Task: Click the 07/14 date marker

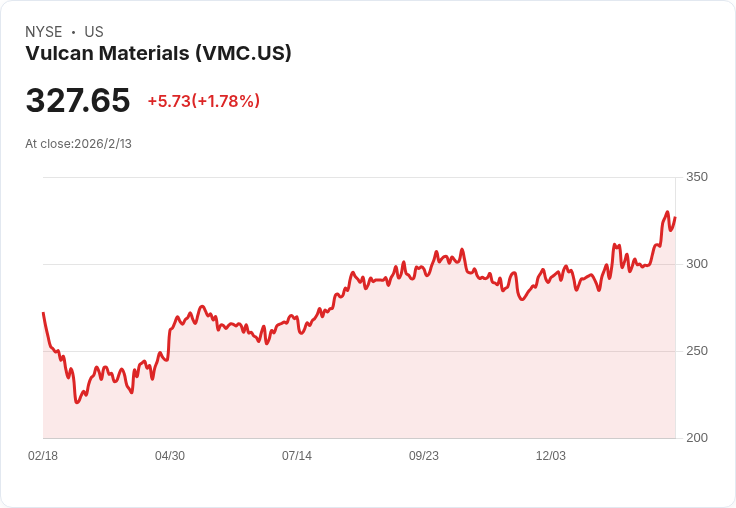Action: [297, 456]
